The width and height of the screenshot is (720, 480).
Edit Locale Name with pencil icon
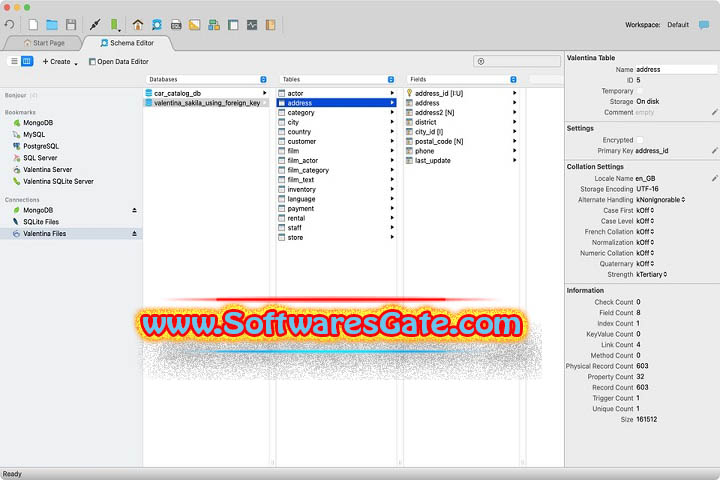[x=714, y=178]
